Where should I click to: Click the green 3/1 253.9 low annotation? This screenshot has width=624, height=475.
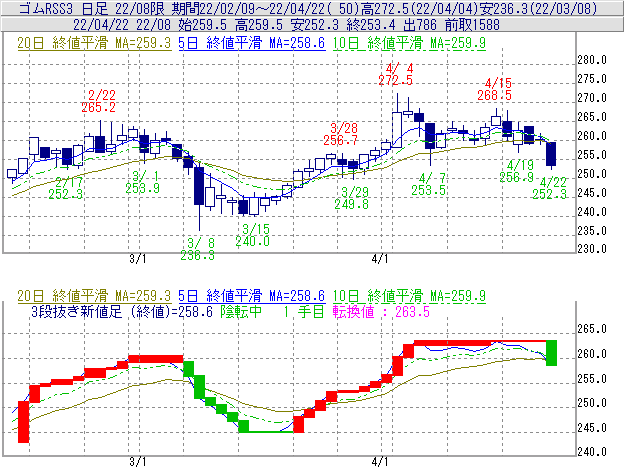tap(142, 182)
